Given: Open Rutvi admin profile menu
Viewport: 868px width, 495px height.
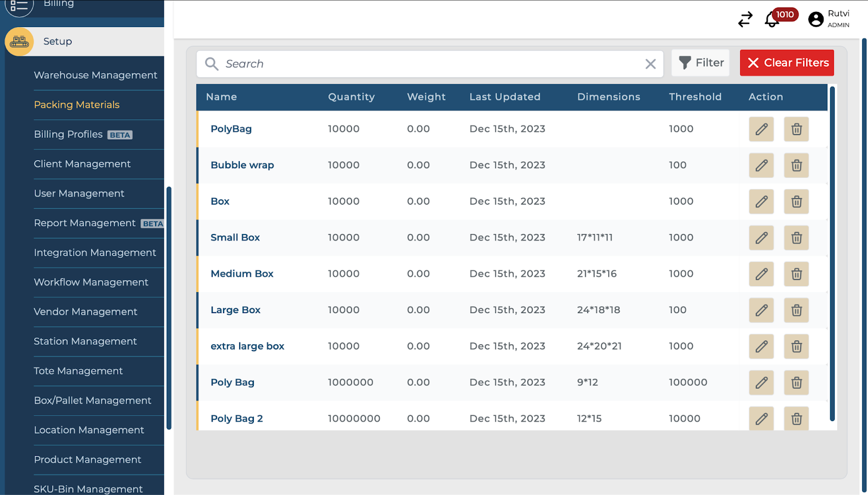Looking at the screenshot, I should [x=828, y=19].
